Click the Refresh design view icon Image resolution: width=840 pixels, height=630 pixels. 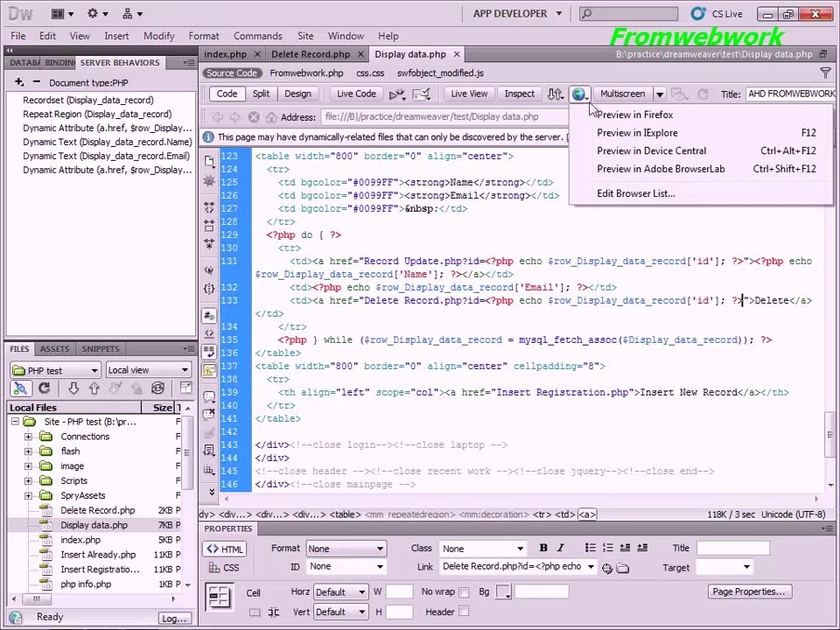click(x=703, y=94)
